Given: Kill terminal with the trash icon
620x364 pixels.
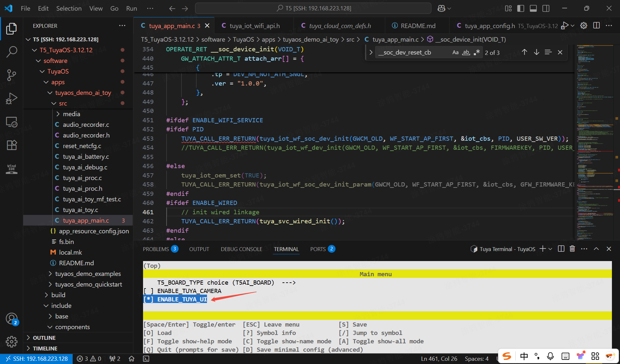Looking at the screenshot, I should click(x=572, y=249).
